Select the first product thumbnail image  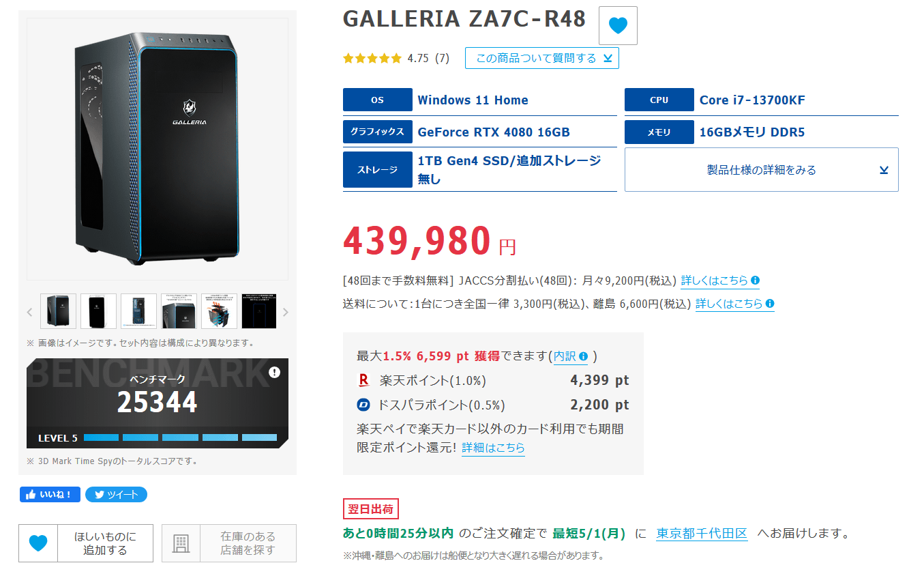coord(59,311)
